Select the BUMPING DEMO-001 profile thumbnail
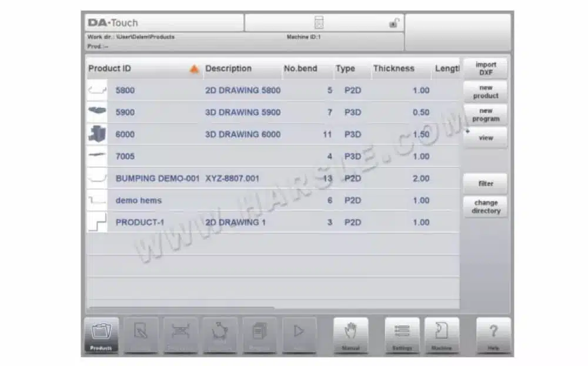The height and width of the screenshot is (366, 588). (97, 178)
